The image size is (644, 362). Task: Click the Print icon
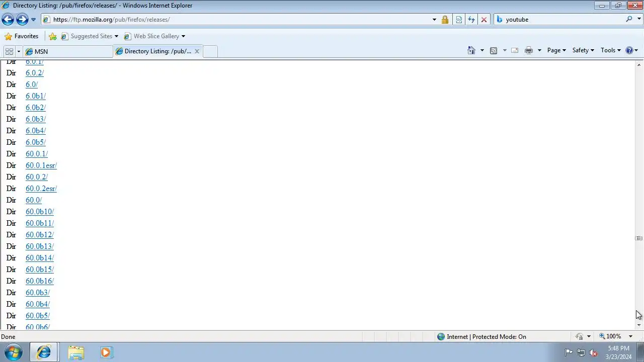point(529,50)
